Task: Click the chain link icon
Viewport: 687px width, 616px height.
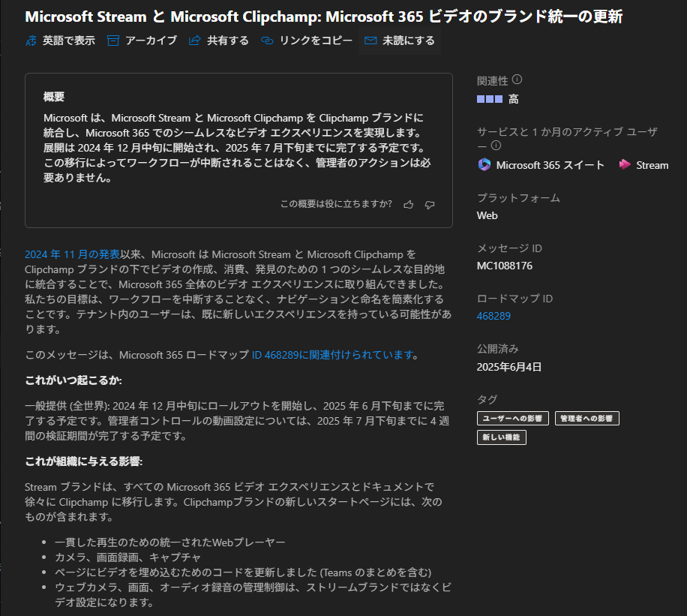Action: (267, 41)
